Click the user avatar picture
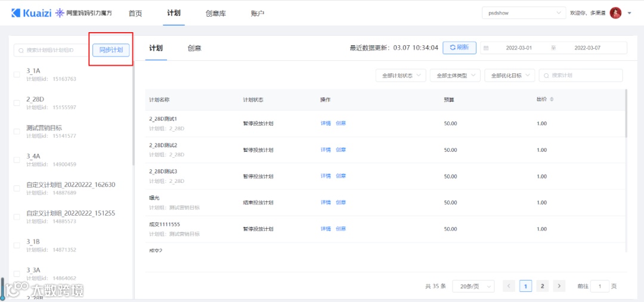The image size is (644, 302). (615, 13)
